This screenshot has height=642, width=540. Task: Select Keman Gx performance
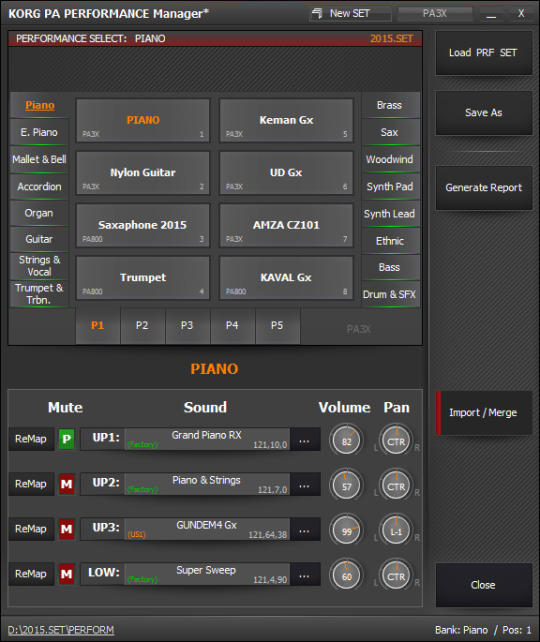(286, 120)
